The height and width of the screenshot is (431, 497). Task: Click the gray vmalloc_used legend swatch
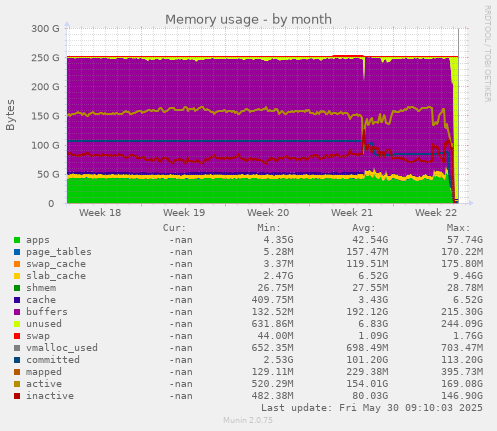click(17, 348)
